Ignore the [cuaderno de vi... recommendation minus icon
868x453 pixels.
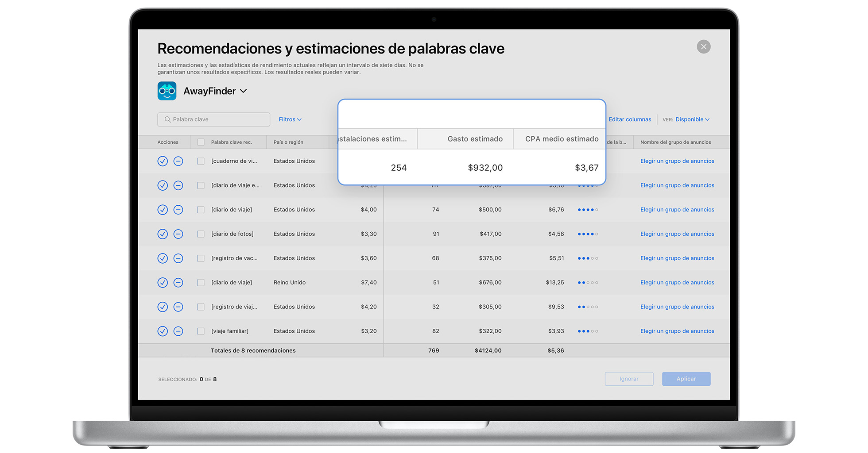(178, 161)
